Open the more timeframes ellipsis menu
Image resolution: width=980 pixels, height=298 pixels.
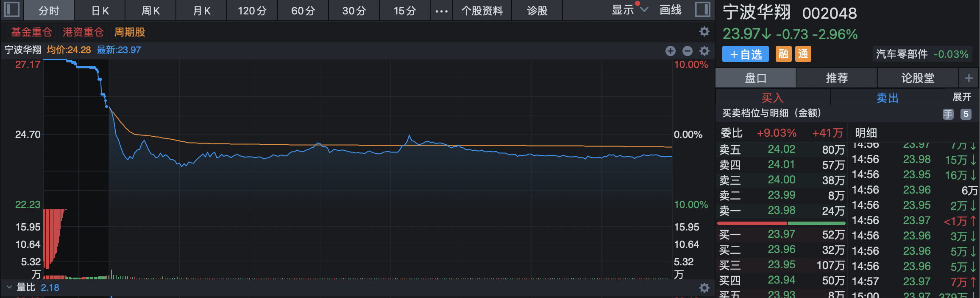(x=441, y=11)
